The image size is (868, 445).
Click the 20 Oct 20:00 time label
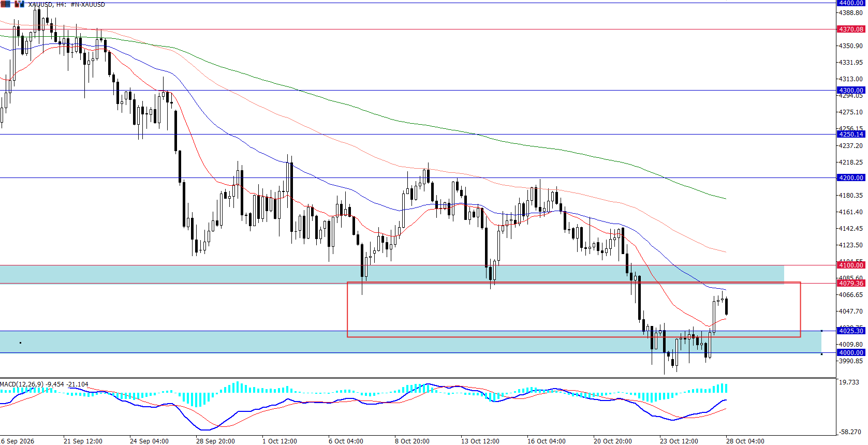(x=613, y=441)
